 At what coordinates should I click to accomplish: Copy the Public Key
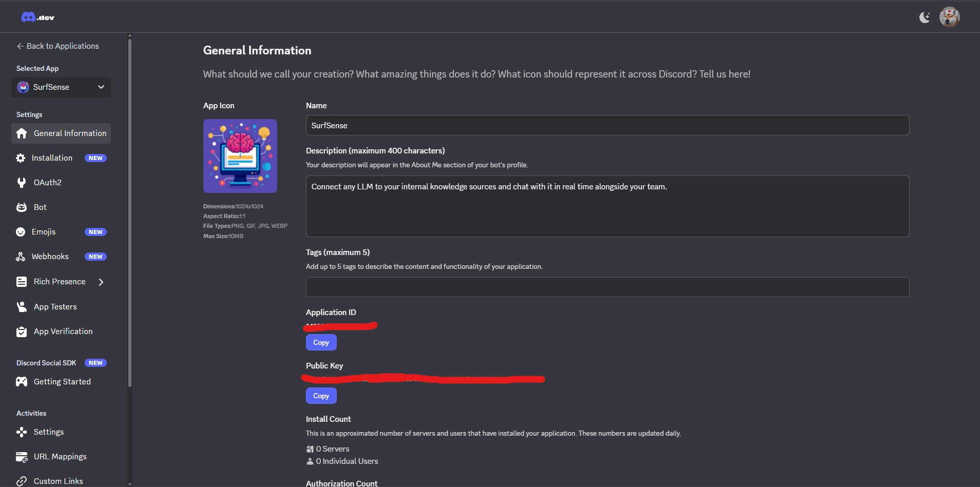(320, 395)
